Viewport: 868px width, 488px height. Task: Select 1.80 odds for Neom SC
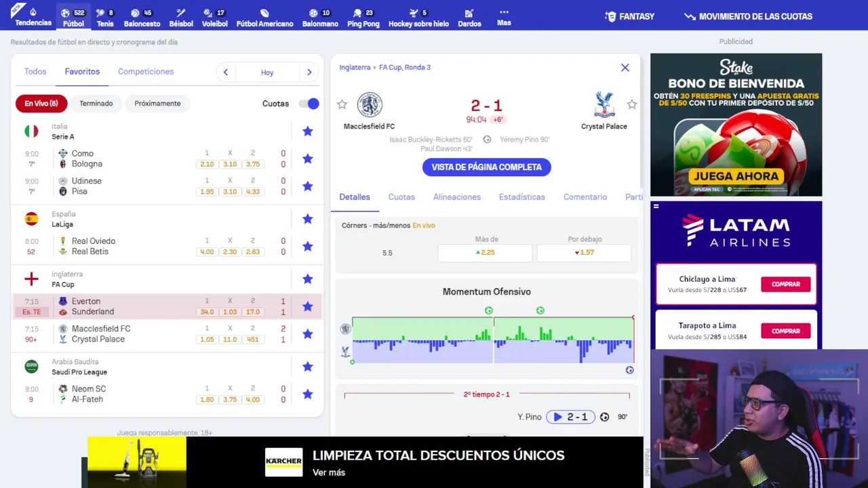[207, 399]
